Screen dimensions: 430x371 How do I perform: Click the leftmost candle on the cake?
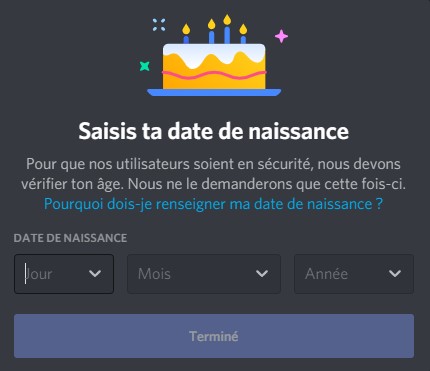click(x=186, y=34)
